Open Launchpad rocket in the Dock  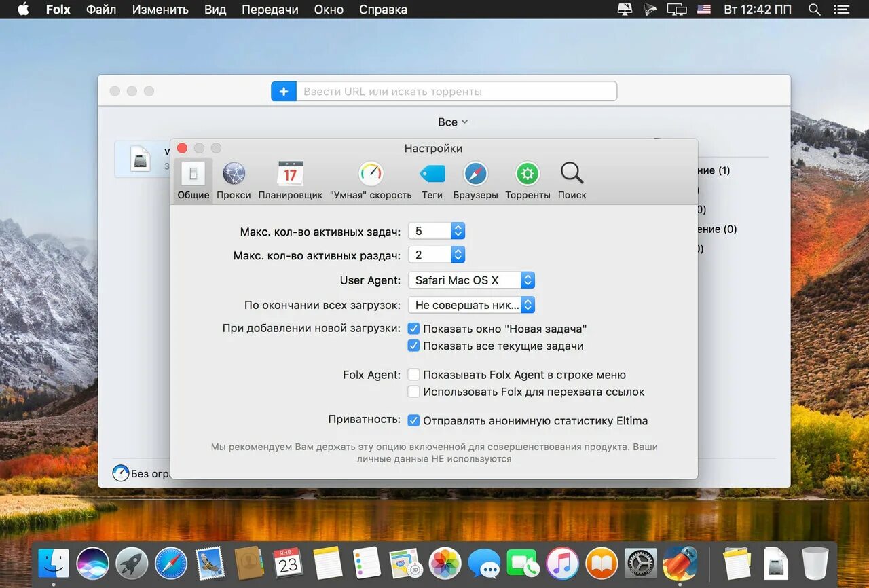[132, 563]
